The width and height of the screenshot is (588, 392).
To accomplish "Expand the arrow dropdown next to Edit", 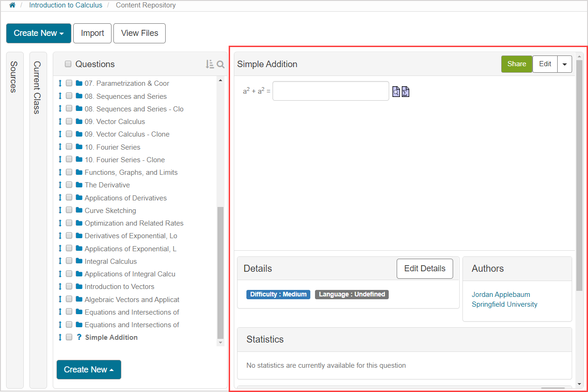I will point(565,64).
